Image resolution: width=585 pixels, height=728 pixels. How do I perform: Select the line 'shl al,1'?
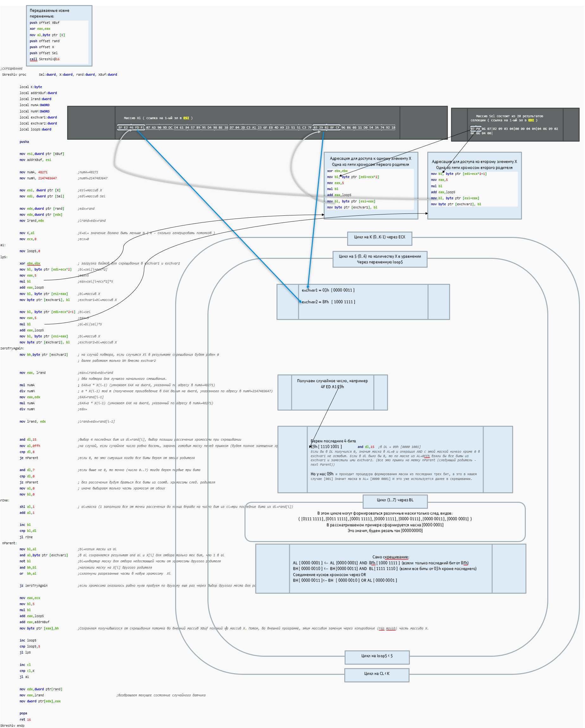(27, 507)
